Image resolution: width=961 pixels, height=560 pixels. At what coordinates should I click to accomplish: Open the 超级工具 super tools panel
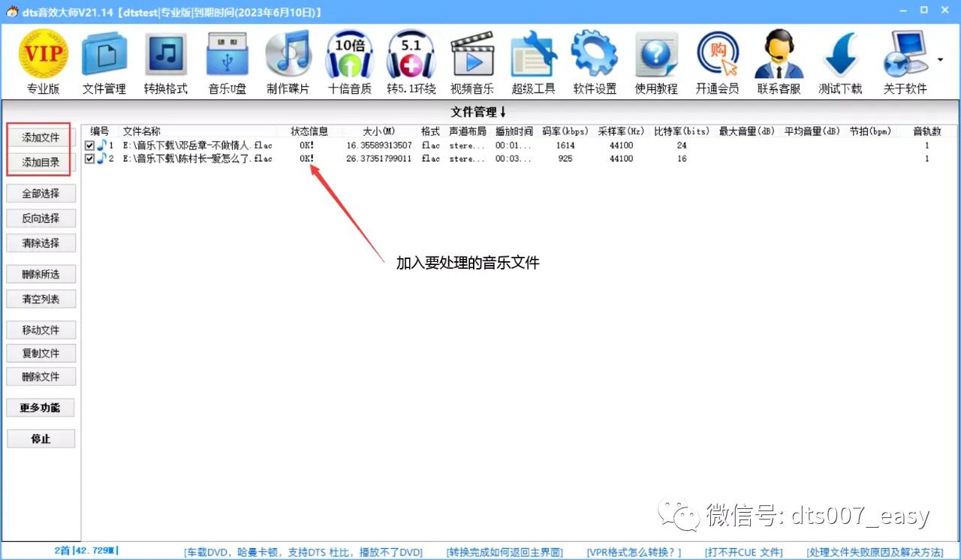point(533,53)
